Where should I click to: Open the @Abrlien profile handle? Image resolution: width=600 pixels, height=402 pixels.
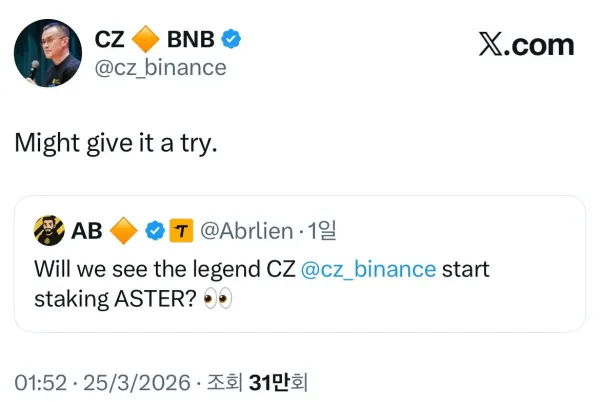(x=247, y=231)
